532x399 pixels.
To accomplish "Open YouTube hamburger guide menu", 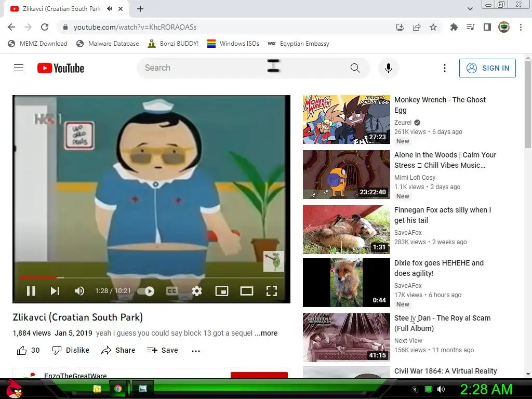I will 19,68.
